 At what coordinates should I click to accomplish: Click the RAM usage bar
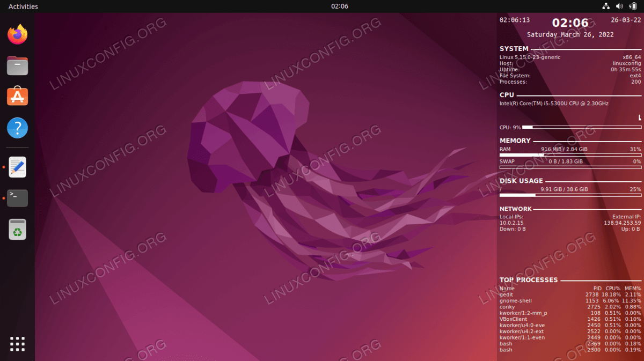coord(570,155)
